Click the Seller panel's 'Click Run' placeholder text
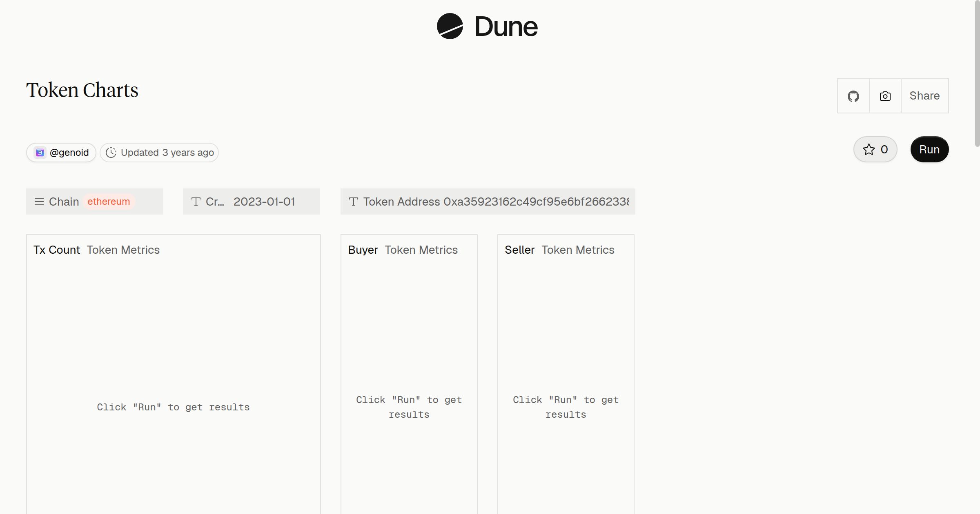This screenshot has height=514, width=980. pyautogui.click(x=566, y=407)
